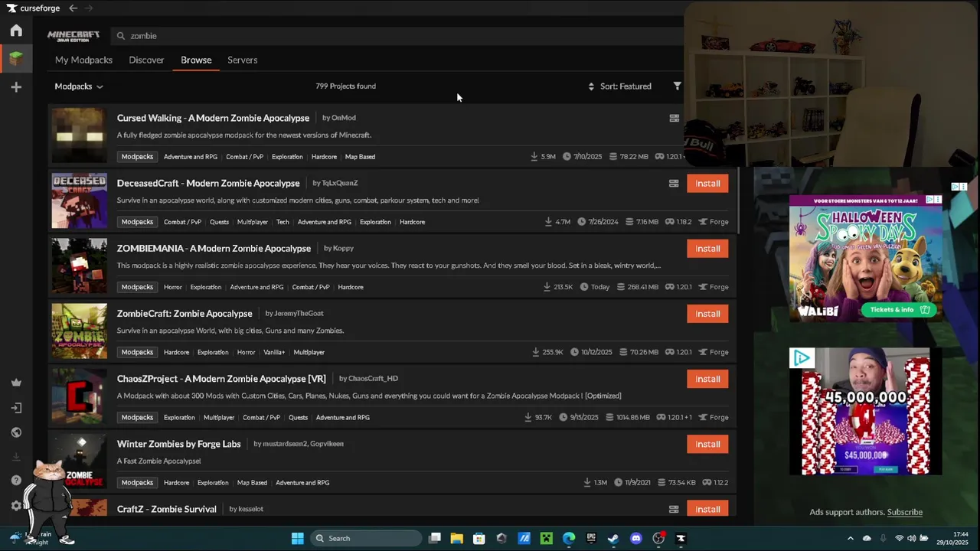Click the modpack icon on CraftZ row
This screenshot has width=980, height=551.
tap(674, 509)
